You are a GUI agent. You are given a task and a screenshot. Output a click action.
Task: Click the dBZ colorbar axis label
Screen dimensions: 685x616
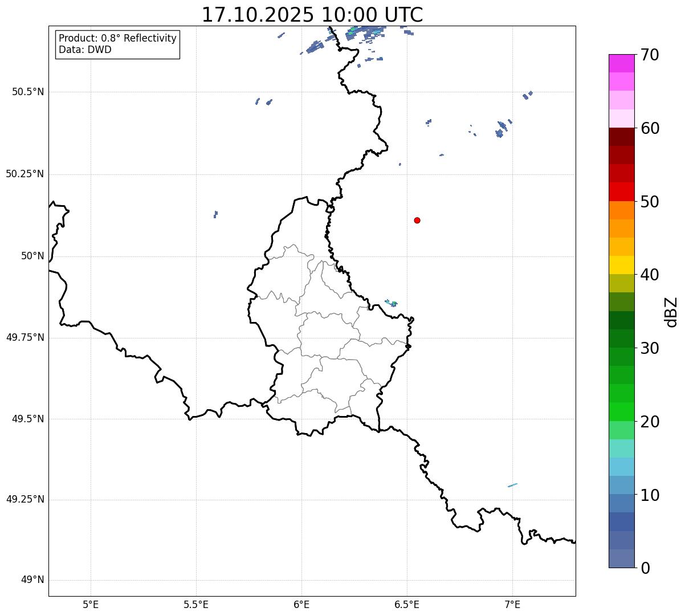click(671, 312)
